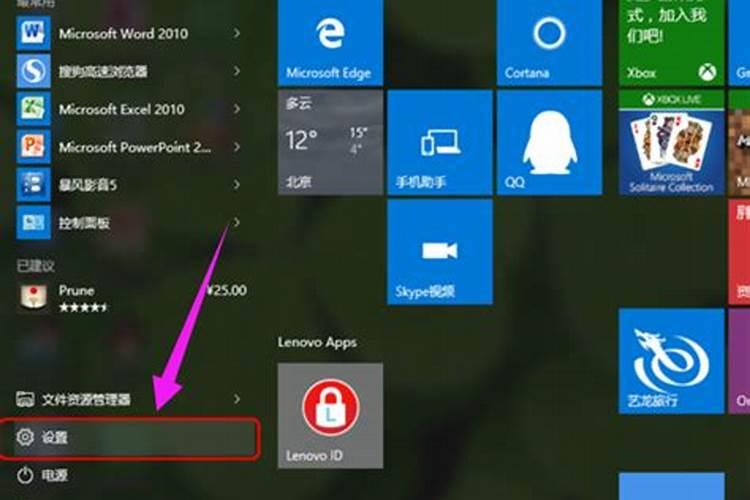Open the 手机助手 tile
The height and width of the screenshot is (500, 750).
point(440,142)
